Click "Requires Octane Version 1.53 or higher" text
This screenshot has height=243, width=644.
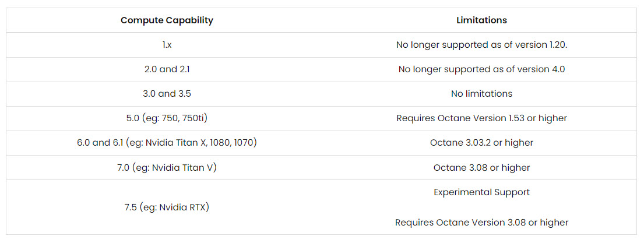pyautogui.click(x=481, y=118)
